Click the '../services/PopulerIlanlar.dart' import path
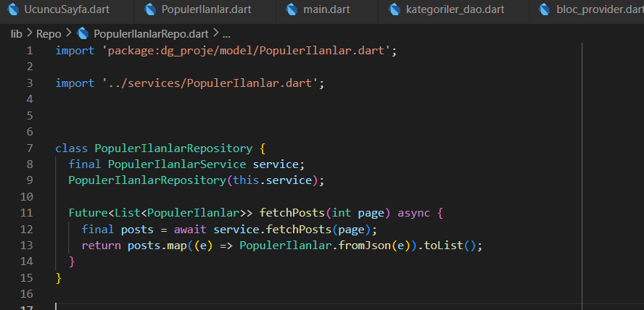This screenshot has height=310, width=644. [x=210, y=83]
